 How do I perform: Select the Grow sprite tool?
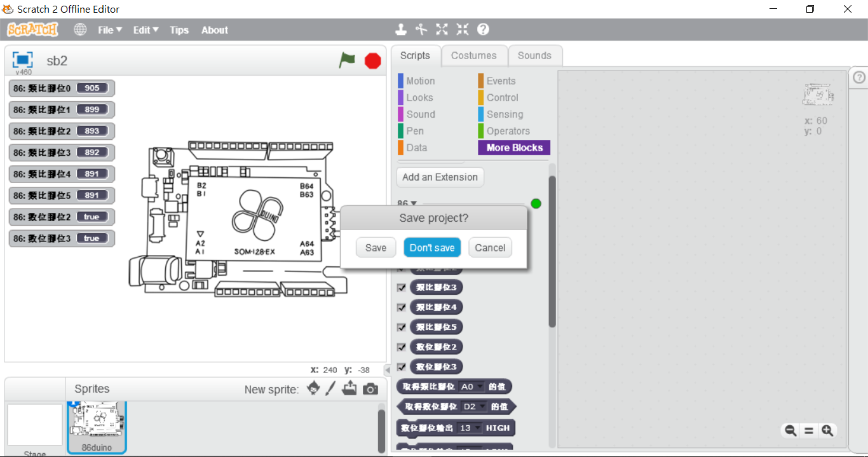(x=442, y=29)
